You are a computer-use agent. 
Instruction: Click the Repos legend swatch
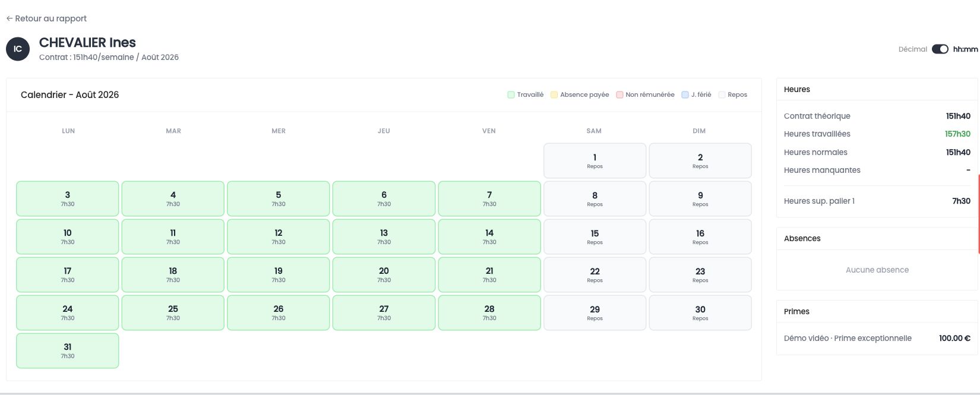click(x=722, y=94)
